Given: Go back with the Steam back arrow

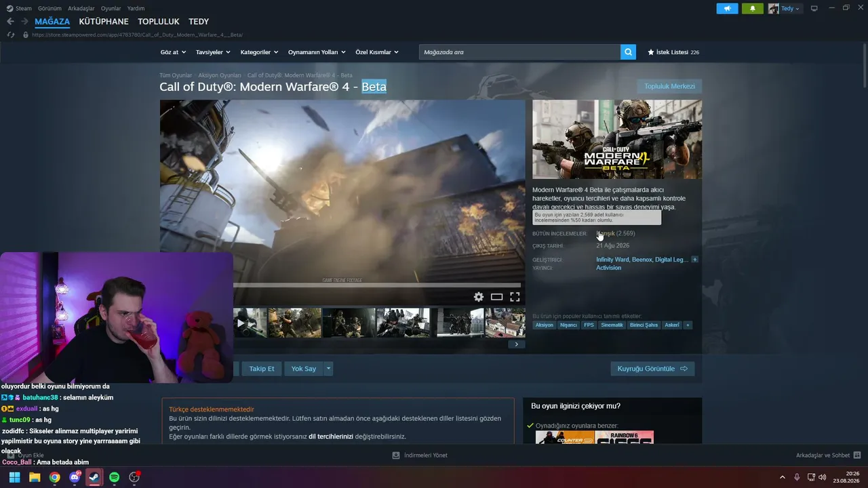Looking at the screenshot, I should pyautogui.click(x=10, y=22).
